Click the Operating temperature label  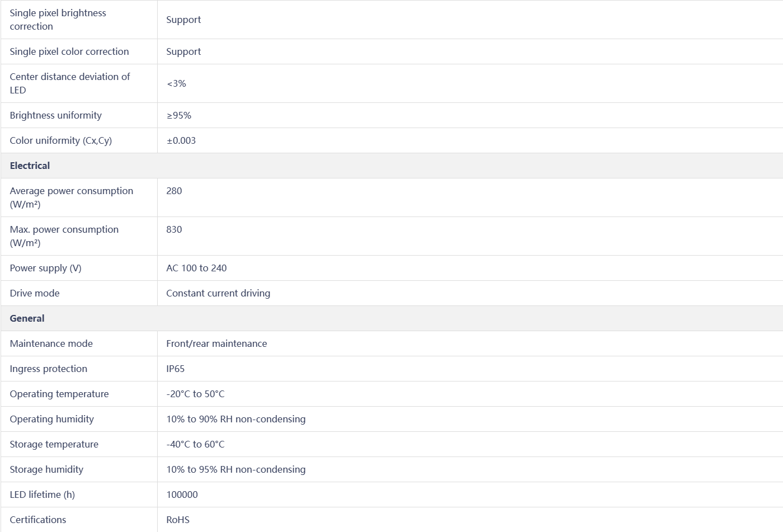coord(59,394)
